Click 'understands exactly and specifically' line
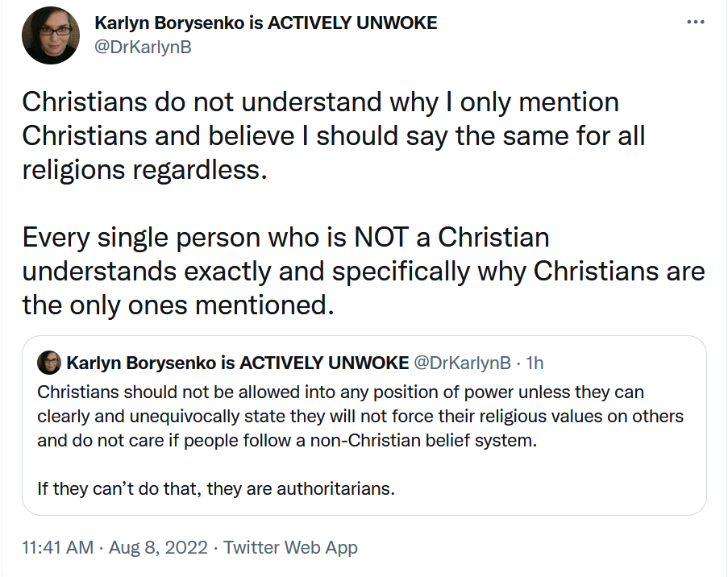The width and height of the screenshot is (728, 577). pos(364,271)
